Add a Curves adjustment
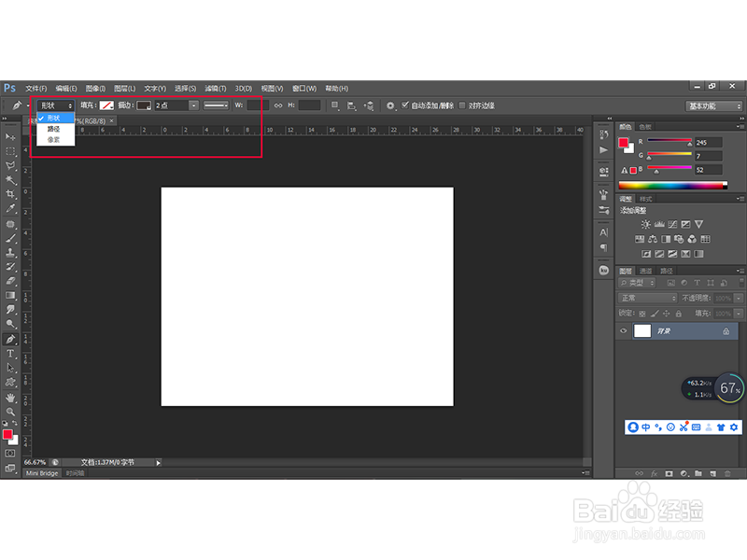 tap(672, 224)
